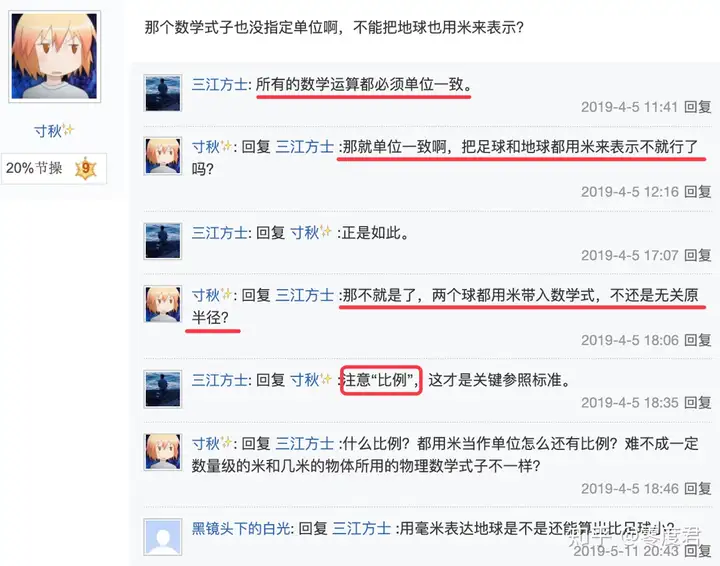Reply to the 18:35 comment

[698, 403]
